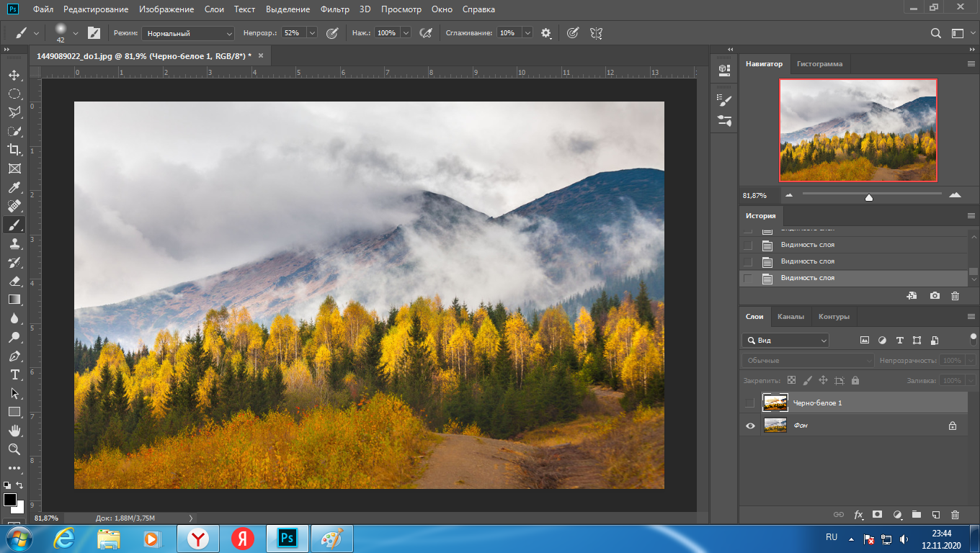This screenshot has height=553, width=980.
Task: Select the Gradient tool
Action: pos(14,300)
